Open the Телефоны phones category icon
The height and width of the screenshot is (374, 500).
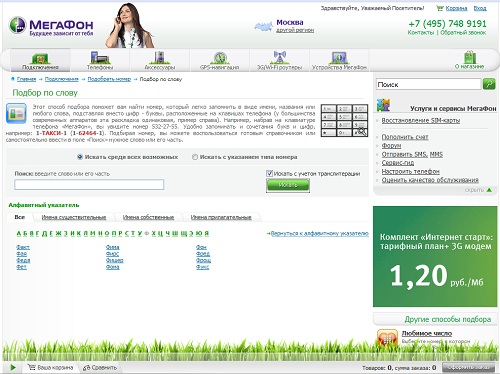[100, 57]
